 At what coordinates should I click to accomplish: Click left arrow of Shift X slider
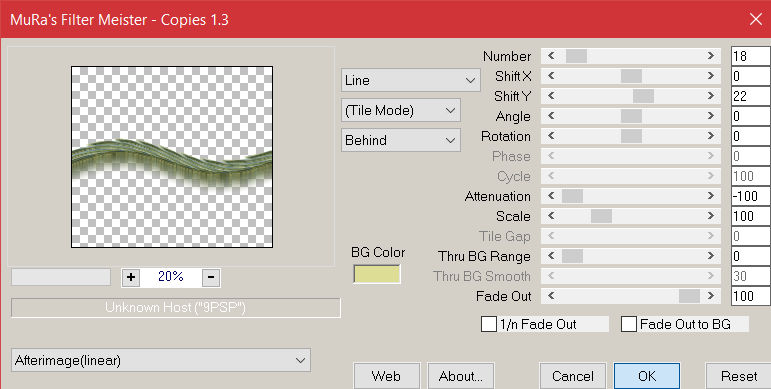(551, 76)
